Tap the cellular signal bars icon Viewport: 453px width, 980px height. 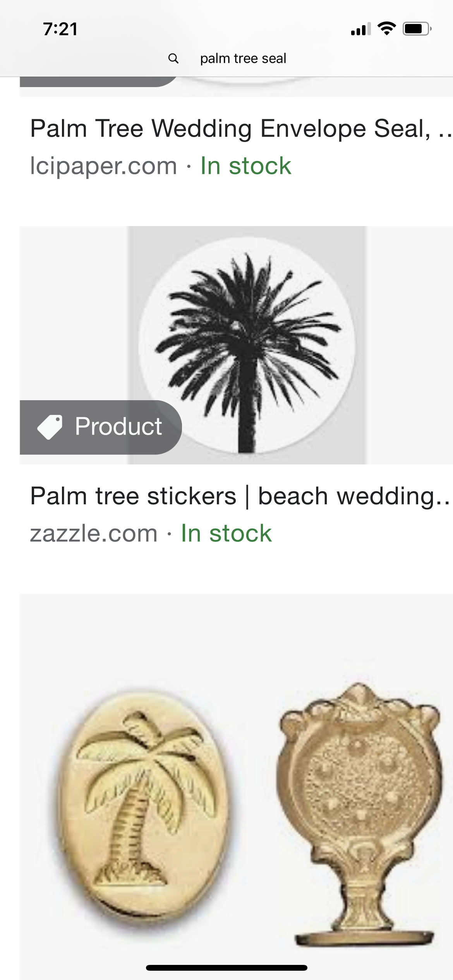pyautogui.click(x=361, y=29)
